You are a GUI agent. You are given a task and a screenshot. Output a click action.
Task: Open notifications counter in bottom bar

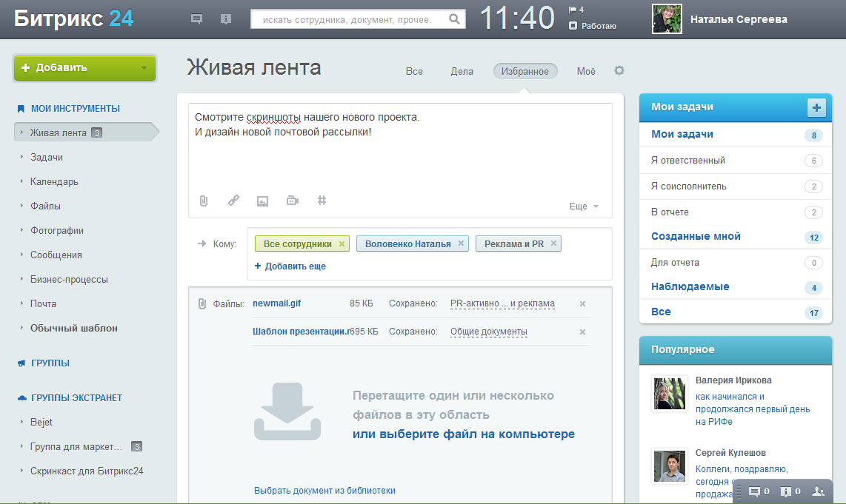pos(790,491)
